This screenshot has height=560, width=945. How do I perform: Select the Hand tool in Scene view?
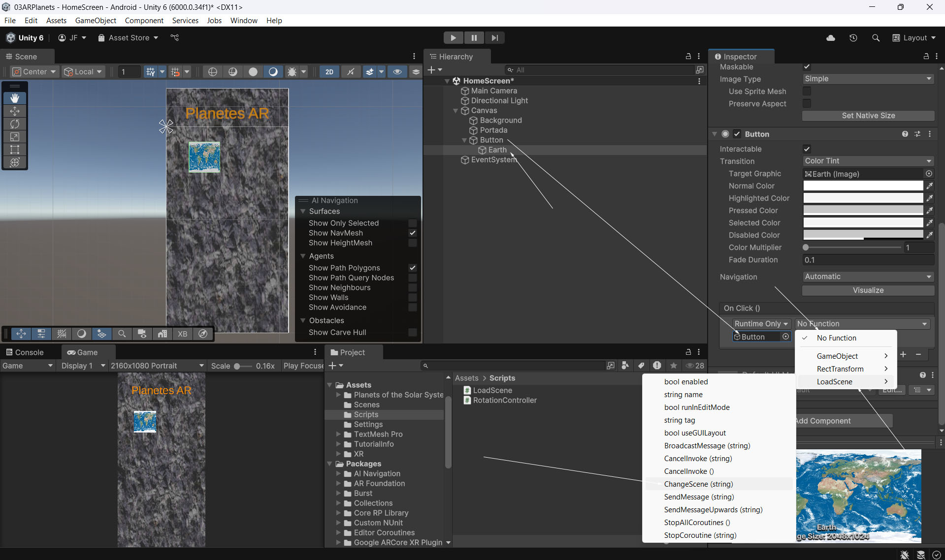15,98
